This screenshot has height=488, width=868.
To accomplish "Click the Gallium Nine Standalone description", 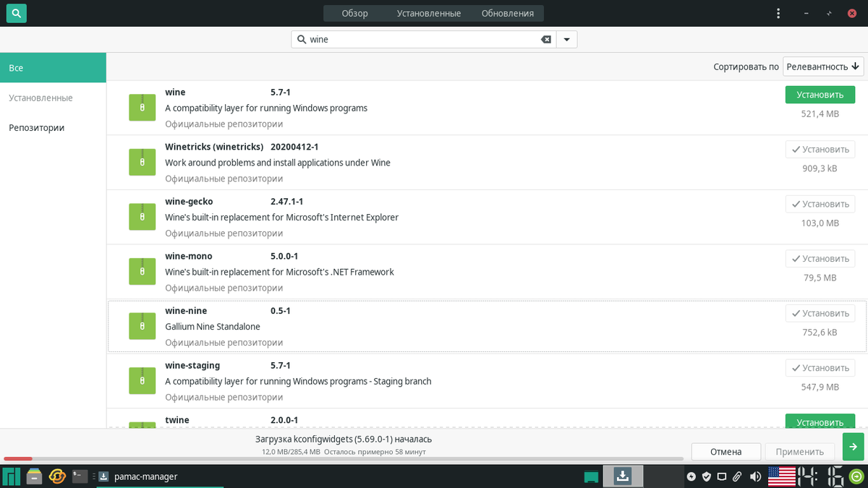I will (213, 327).
